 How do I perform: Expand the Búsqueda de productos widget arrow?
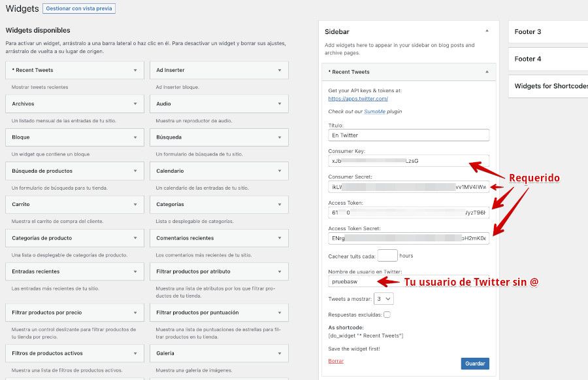(135, 171)
